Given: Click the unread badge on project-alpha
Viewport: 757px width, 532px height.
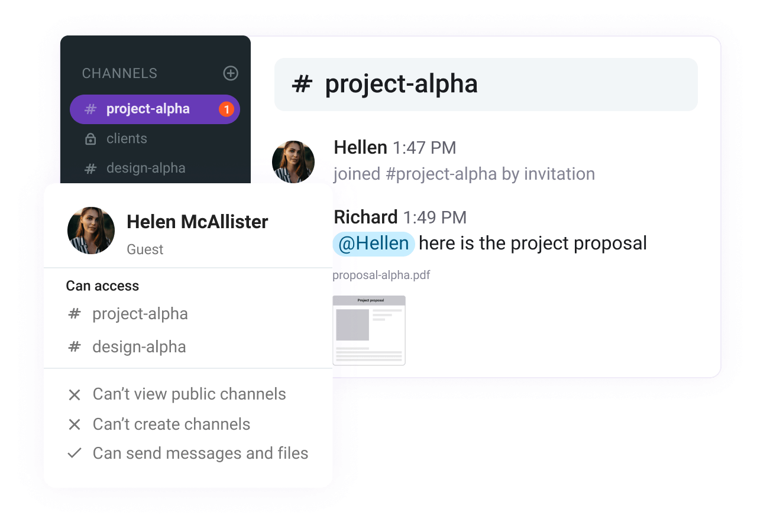Looking at the screenshot, I should (227, 109).
